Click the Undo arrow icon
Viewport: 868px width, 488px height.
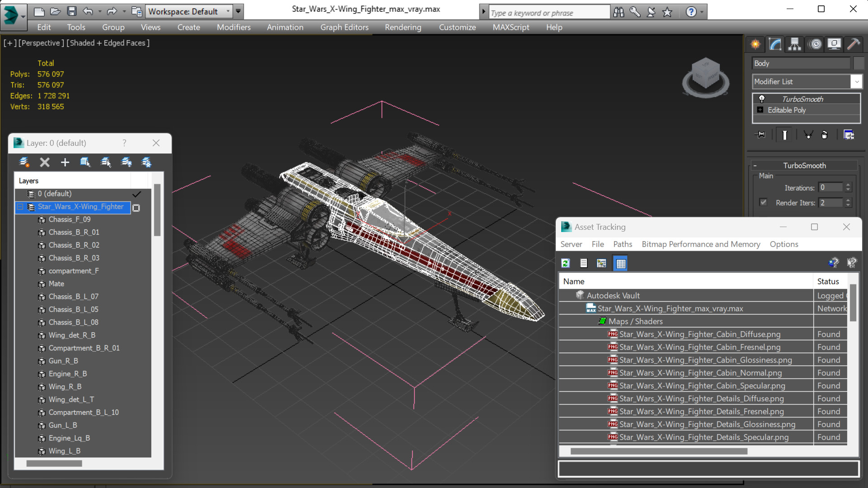coord(88,11)
